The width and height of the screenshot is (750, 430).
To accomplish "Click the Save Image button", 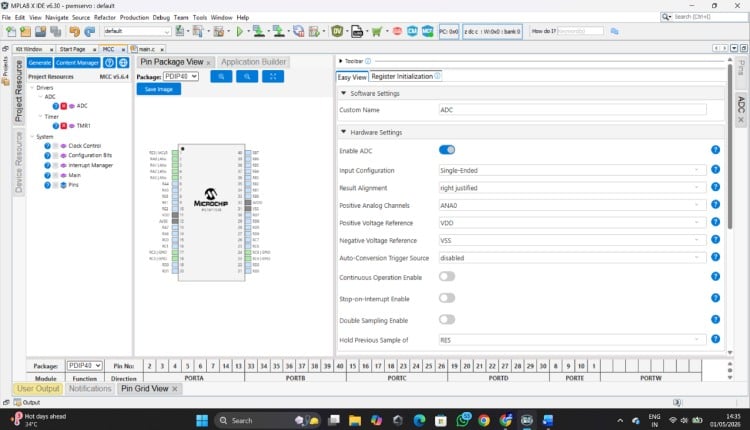I will pos(158,89).
